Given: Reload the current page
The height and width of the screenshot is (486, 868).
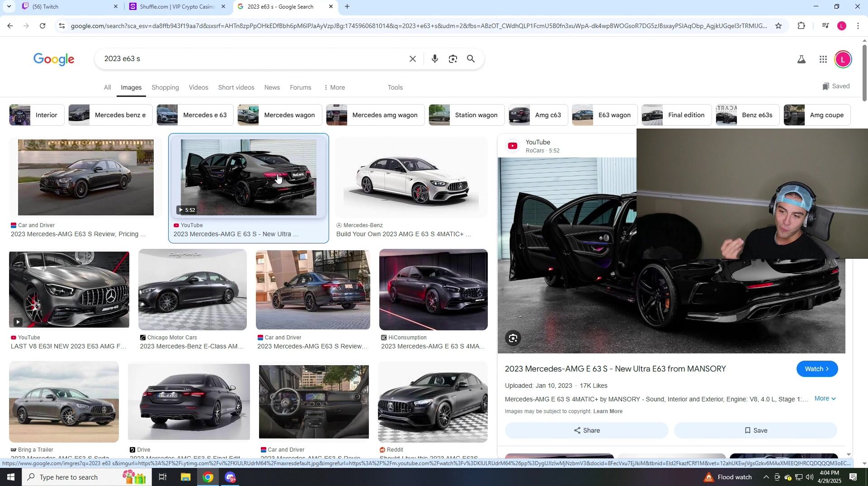Looking at the screenshot, I should pyautogui.click(x=42, y=26).
